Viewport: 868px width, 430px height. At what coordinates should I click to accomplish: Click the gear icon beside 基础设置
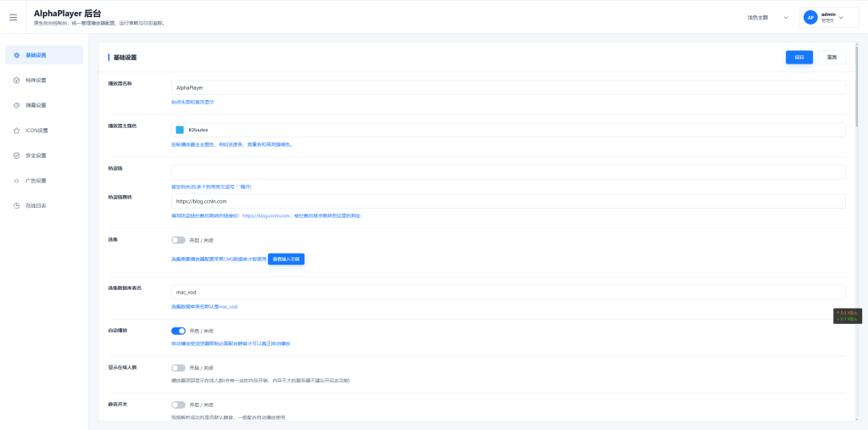pos(17,55)
